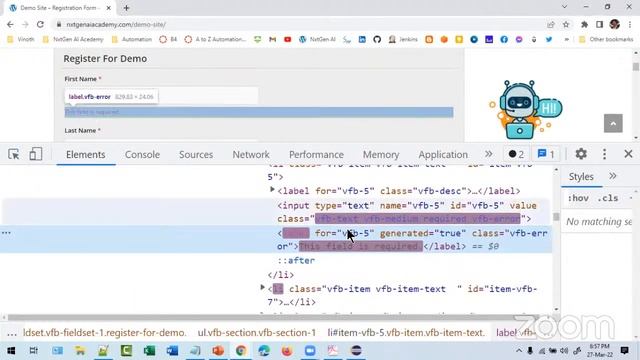
Task: Click the Elements panel horizontal scrollbar
Action: coord(273,317)
